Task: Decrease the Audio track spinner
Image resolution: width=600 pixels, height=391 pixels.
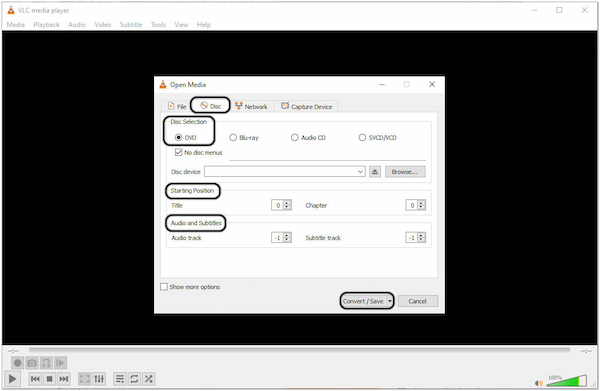Action: click(x=287, y=240)
